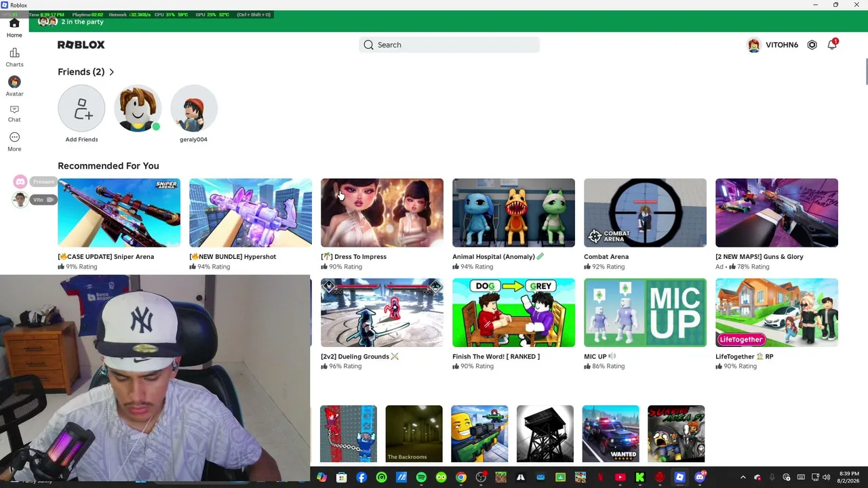This screenshot has width=868, height=488.
Task: Open Minecraft from the taskbar
Action: [x=500, y=478]
